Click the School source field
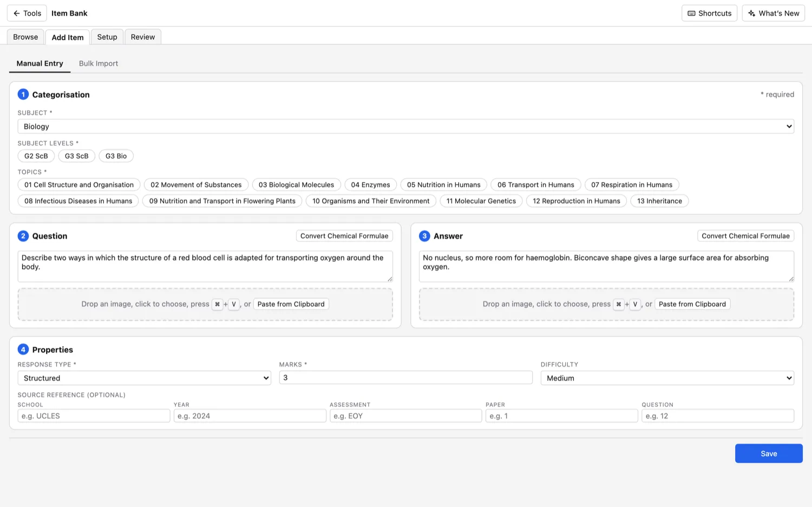Image resolution: width=812 pixels, height=507 pixels. tap(94, 416)
